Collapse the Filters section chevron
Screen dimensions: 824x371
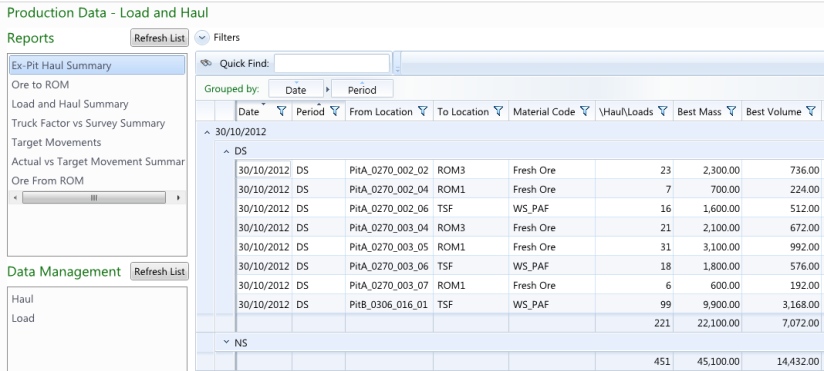point(201,38)
